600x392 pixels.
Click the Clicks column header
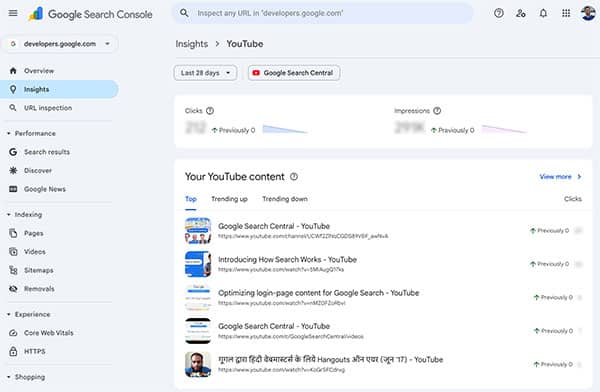click(x=572, y=199)
